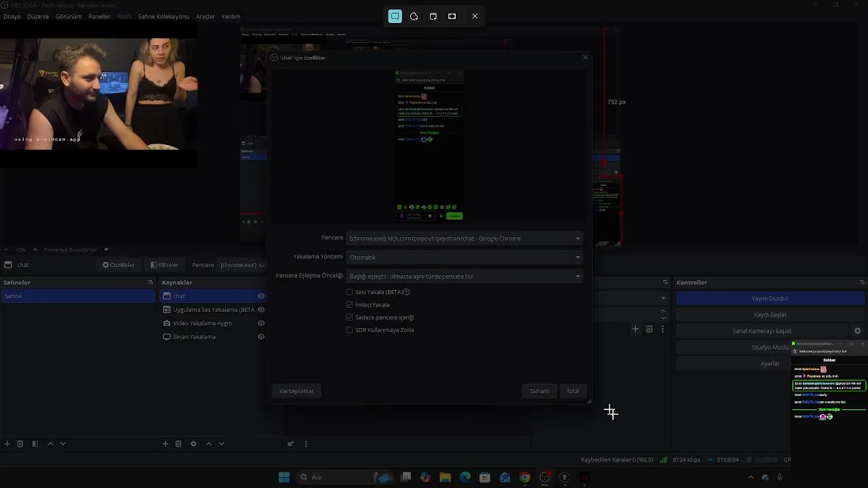The image size is (868, 488).
Task: Open audio mixer advanced settings gears icon
Action: [290, 444]
